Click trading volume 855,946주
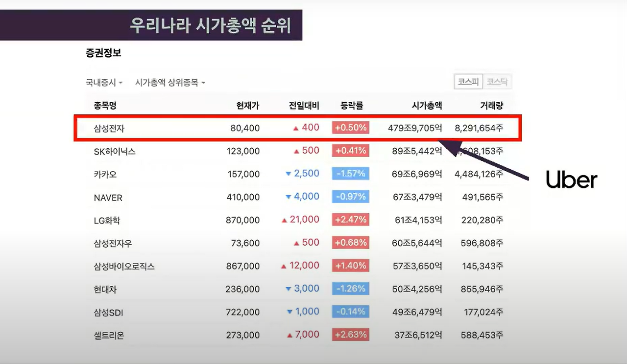Image resolution: width=627 pixels, height=364 pixels. click(x=482, y=289)
